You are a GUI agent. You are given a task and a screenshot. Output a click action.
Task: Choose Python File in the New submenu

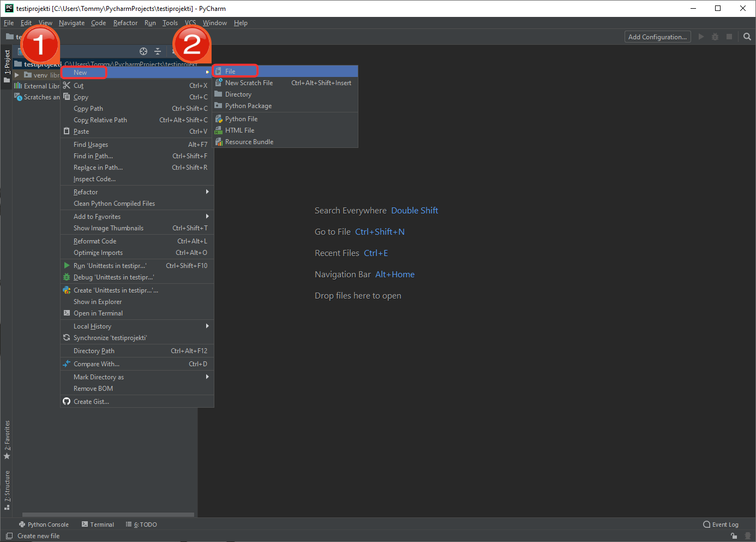(x=241, y=119)
